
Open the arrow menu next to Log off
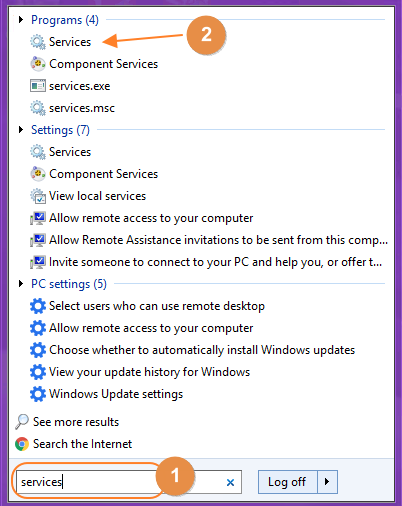click(327, 482)
